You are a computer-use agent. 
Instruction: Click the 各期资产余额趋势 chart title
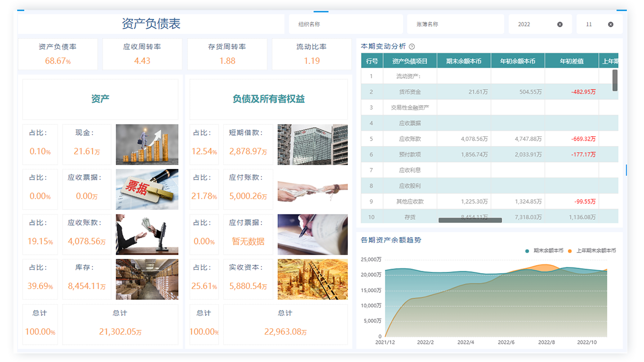[x=391, y=240]
